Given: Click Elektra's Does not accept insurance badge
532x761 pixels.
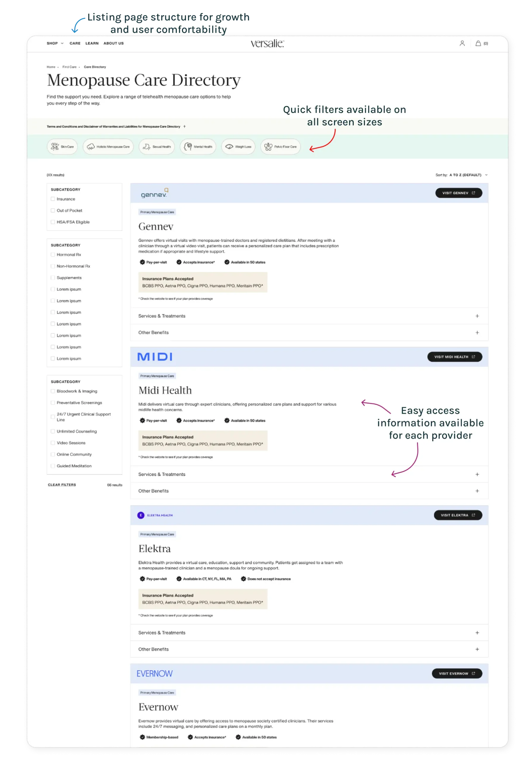Looking at the screenshot, I should point(265,579).
